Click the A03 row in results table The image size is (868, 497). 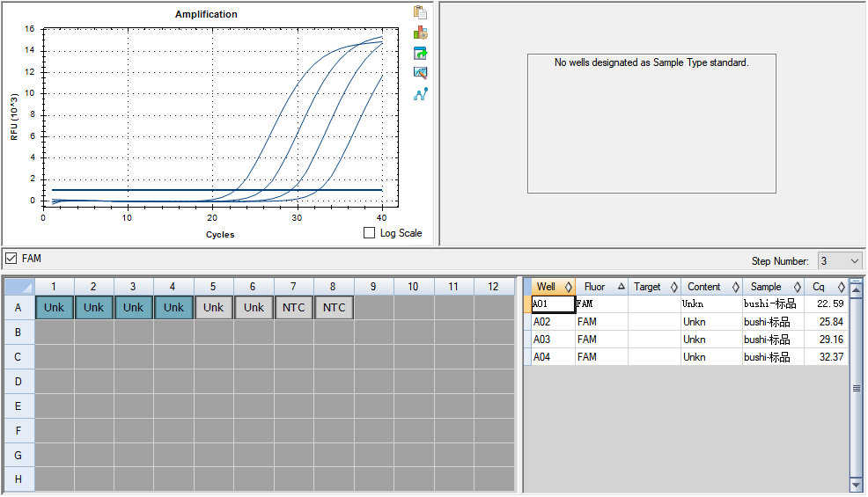click(x=686, y=340)
